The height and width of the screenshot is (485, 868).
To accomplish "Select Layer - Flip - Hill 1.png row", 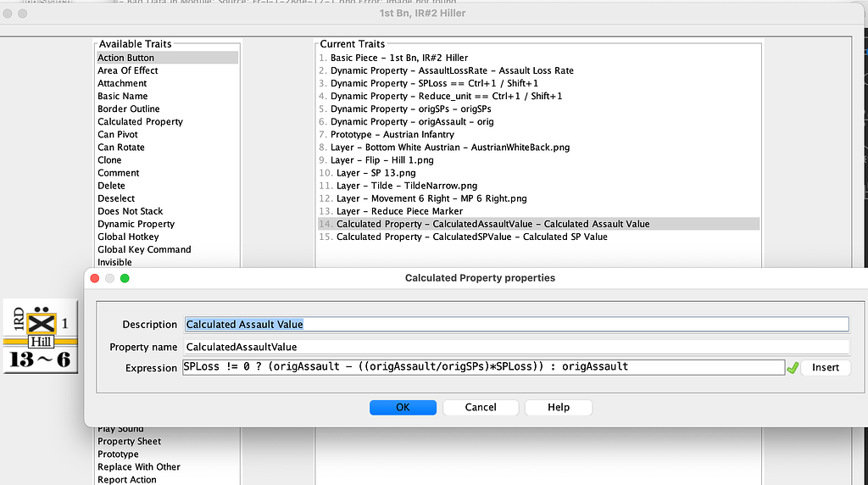I will [x=538, y=159].
